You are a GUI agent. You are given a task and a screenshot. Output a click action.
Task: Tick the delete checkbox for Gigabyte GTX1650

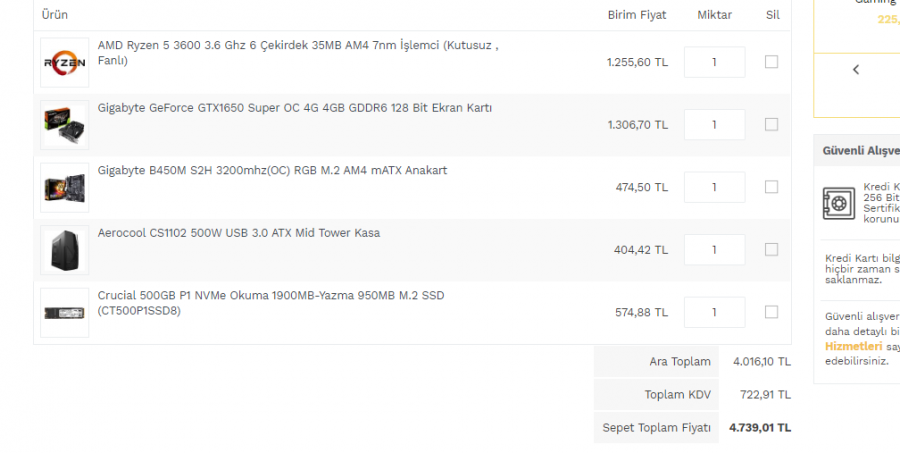coord(771,125)
